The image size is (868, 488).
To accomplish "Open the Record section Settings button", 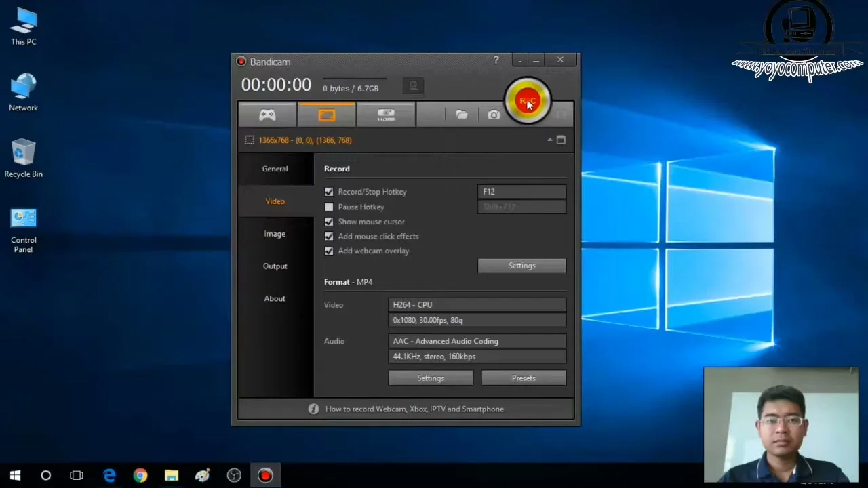I will tap(522, 266).
